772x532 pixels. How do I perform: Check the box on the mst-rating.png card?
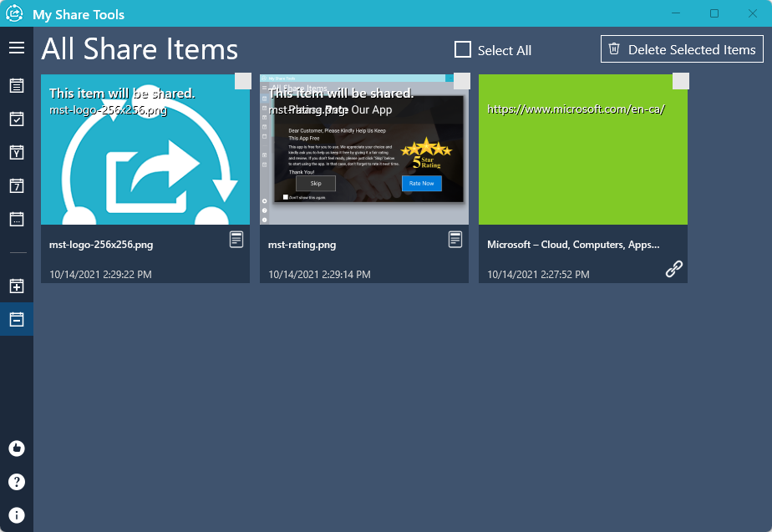click(x=462, y=81)
